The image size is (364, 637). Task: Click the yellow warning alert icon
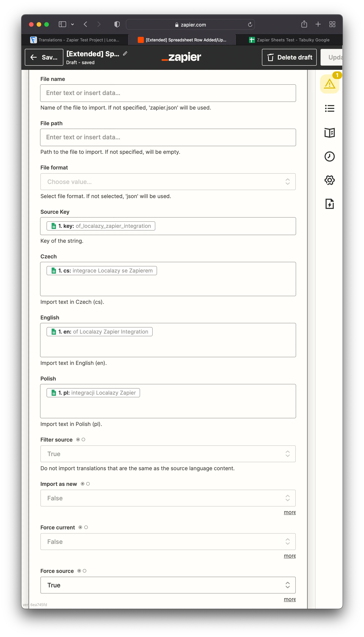pyautogui.click(x=329, y=84)
